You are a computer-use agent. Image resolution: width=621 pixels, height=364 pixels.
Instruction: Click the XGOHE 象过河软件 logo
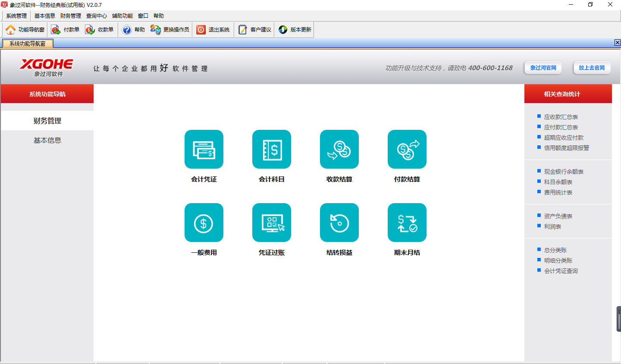(47, 68)
